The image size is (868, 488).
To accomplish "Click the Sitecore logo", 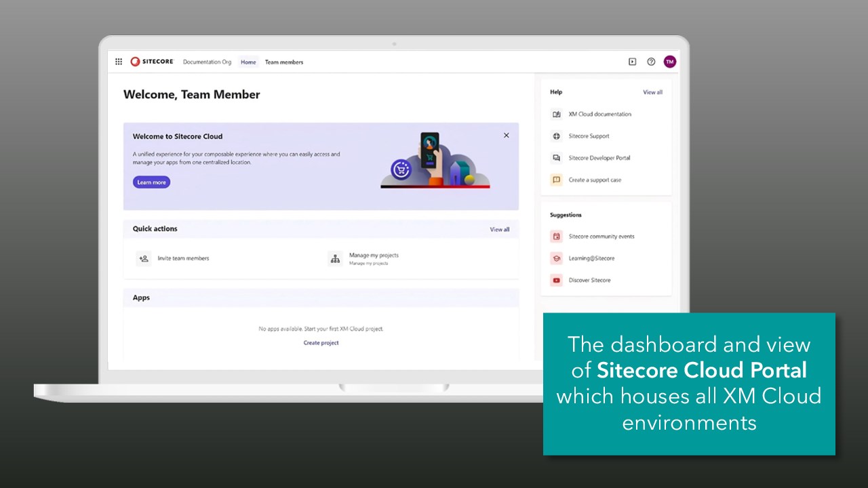I will [x=152, y=62].
